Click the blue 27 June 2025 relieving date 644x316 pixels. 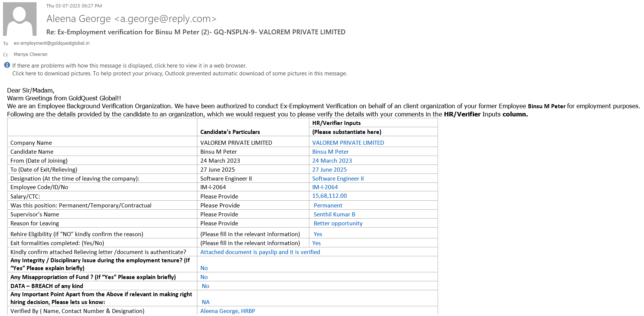pos(329,170)
